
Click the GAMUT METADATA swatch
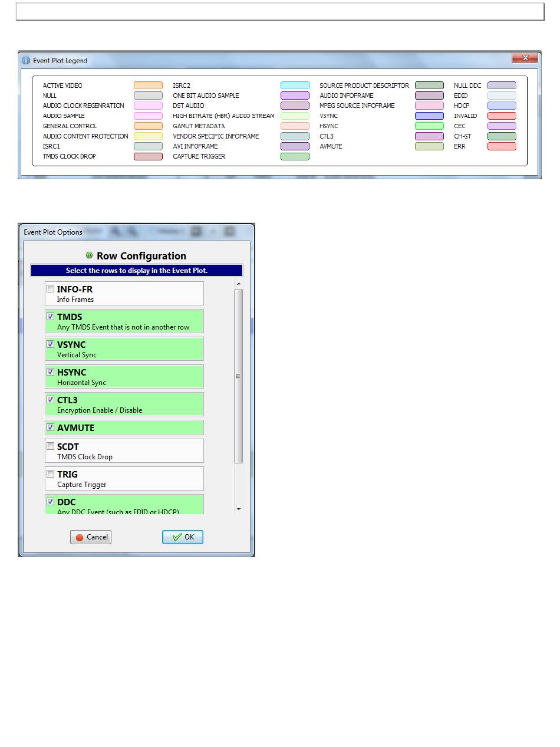click(295, 126)
